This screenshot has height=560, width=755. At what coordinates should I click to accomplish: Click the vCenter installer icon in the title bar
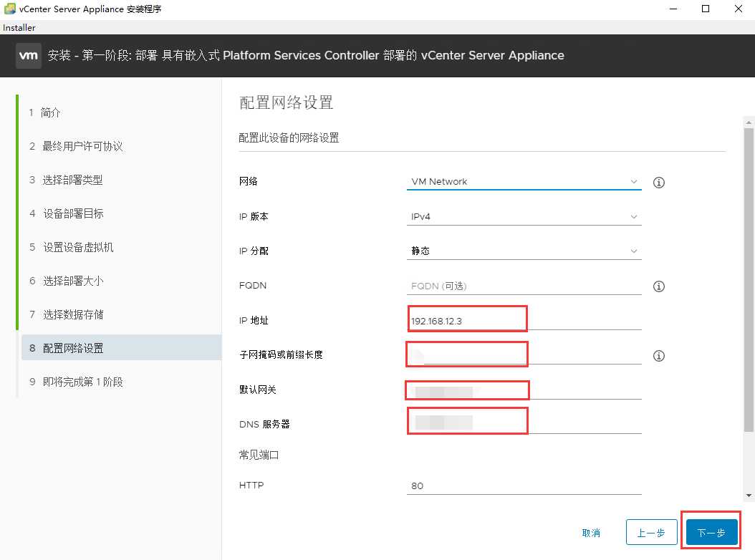[x=9, y=9]
